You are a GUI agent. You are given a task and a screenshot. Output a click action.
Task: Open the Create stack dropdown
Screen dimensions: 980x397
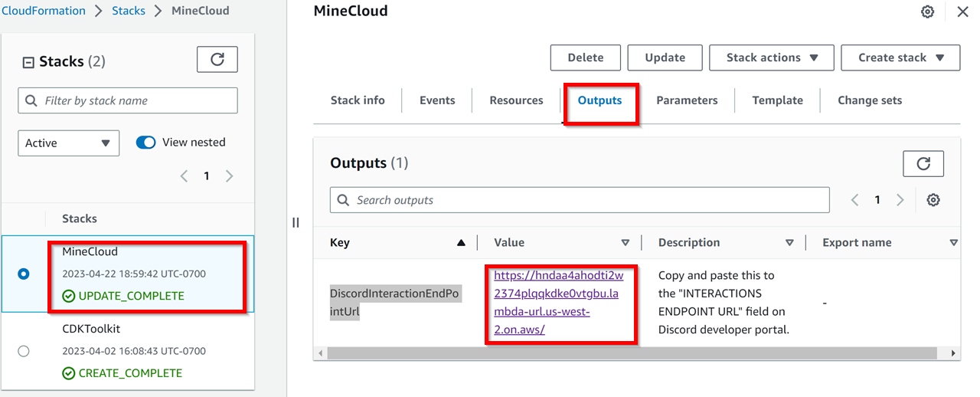click(x=900, y=57)
